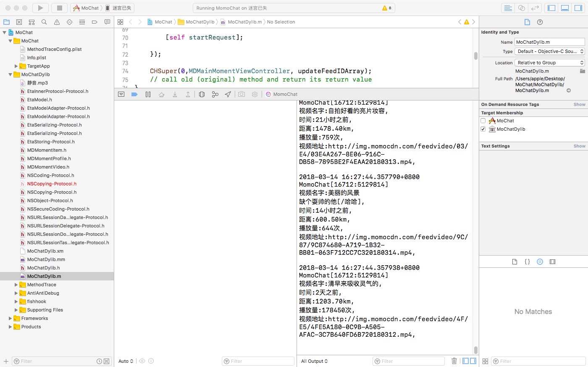Open the Project navigator tab
588x367 pixels.
[x=6, y=22]
